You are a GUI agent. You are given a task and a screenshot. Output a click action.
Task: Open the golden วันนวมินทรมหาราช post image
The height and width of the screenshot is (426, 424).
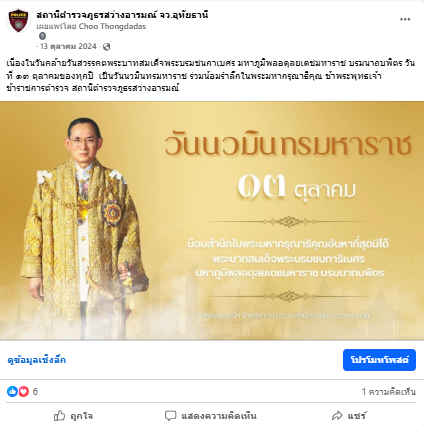point(212,221)
